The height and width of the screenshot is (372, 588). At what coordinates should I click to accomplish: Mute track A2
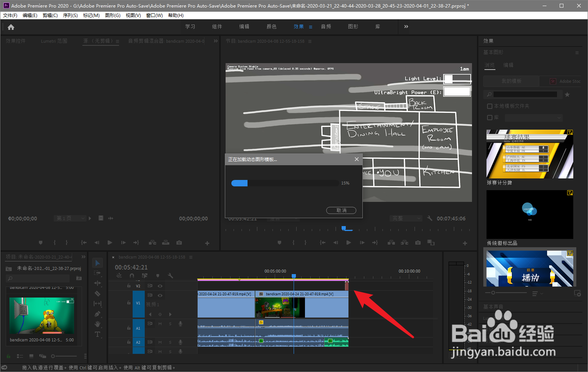click(x=160, y=342)
